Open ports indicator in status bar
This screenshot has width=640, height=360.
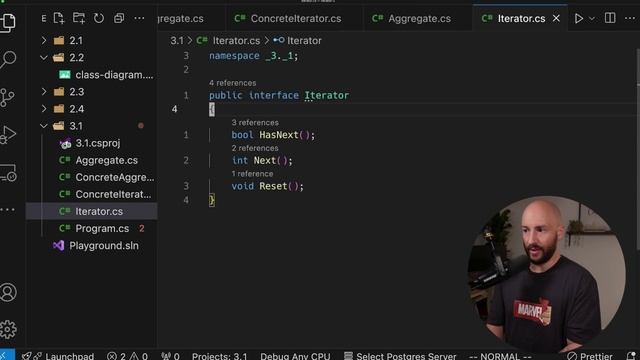(170, 356)
